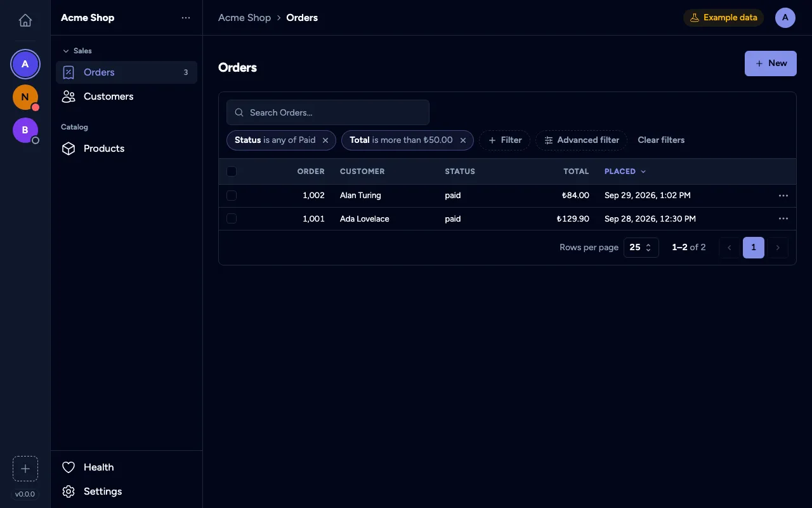This screenshot has height=508, width=812.
Task: Remove the Status is any of Paid filter
Action: tap(325, 140)
